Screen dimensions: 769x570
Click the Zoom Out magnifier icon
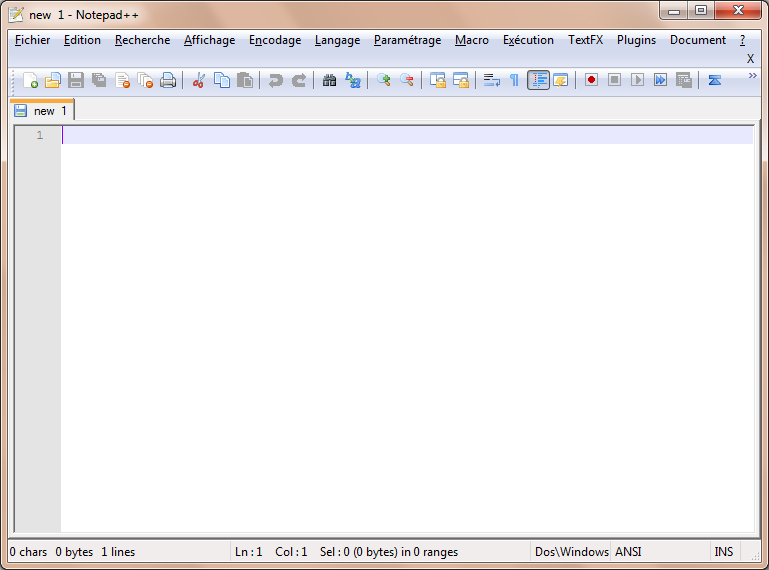click(407, 80)
